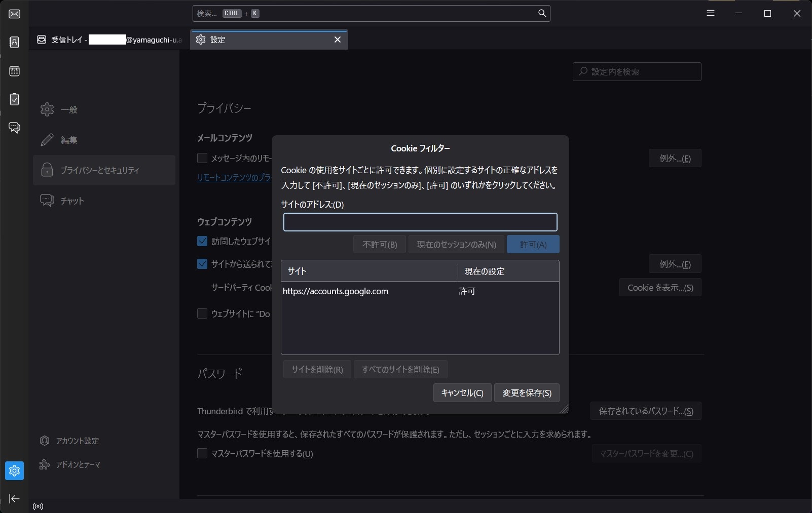This screenshot has height=513, width=812.
Task: Click 例外...(E) beside メールコンテンツ
Action: (x=675, y=159)
